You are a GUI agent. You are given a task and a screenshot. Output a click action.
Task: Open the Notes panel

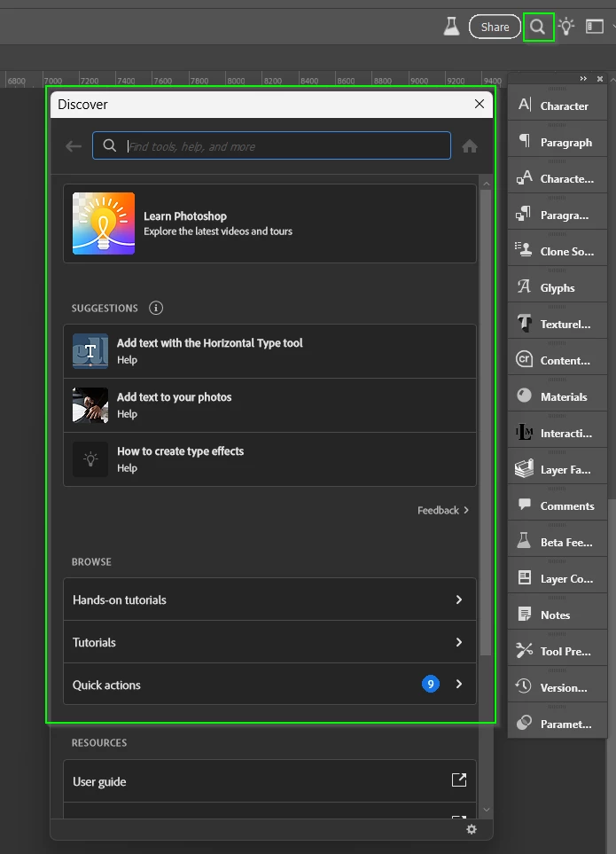point(558,615)
